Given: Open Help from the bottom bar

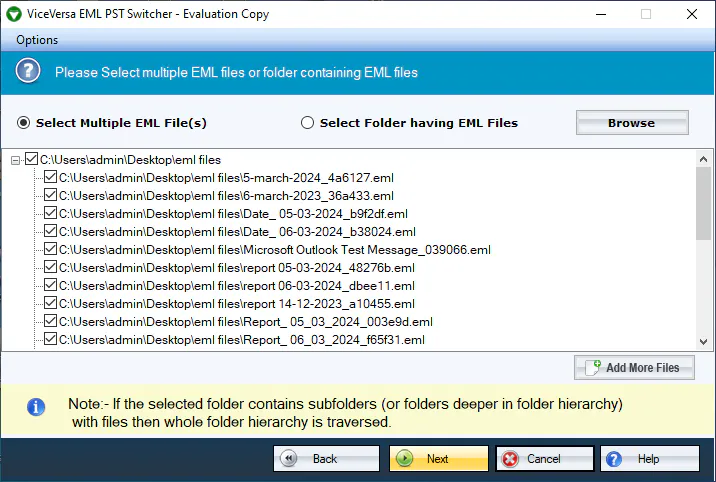Looking at the screenshot, I should tap(650, 458).
